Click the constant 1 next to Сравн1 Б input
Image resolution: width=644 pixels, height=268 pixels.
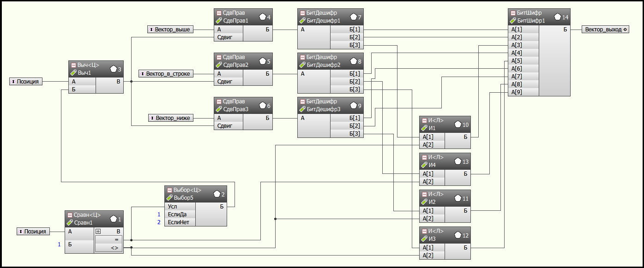click(x=59, y=244)
